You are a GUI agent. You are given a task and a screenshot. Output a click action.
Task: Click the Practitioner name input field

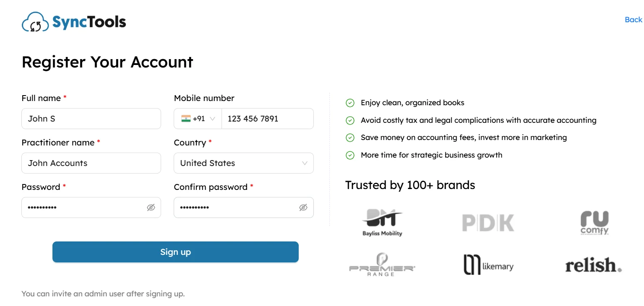click(x=91, y=163)
